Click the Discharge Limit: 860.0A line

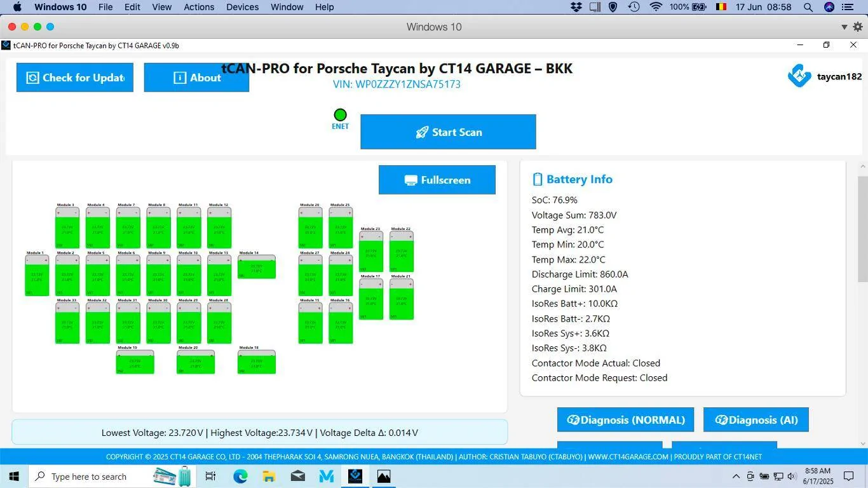[580, 274]
